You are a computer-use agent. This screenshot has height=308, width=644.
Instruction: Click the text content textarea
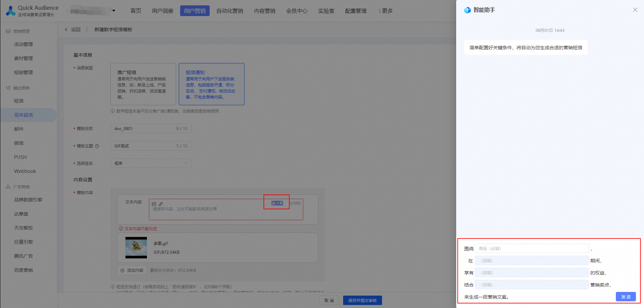(x=226, y=209)
